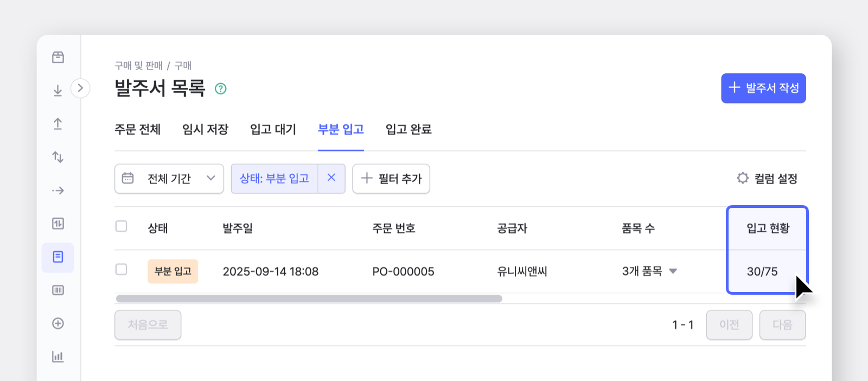Image resolution: width=868 pixels, height=381 pixels.
Task: Click the 다음 page button
Action: point(782,325)
